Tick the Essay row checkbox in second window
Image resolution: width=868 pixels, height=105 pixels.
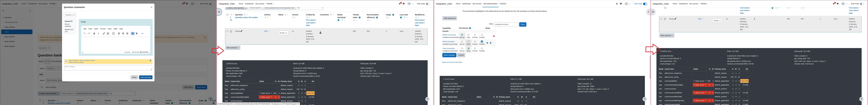pyautogui.click(x=227, y=31)
